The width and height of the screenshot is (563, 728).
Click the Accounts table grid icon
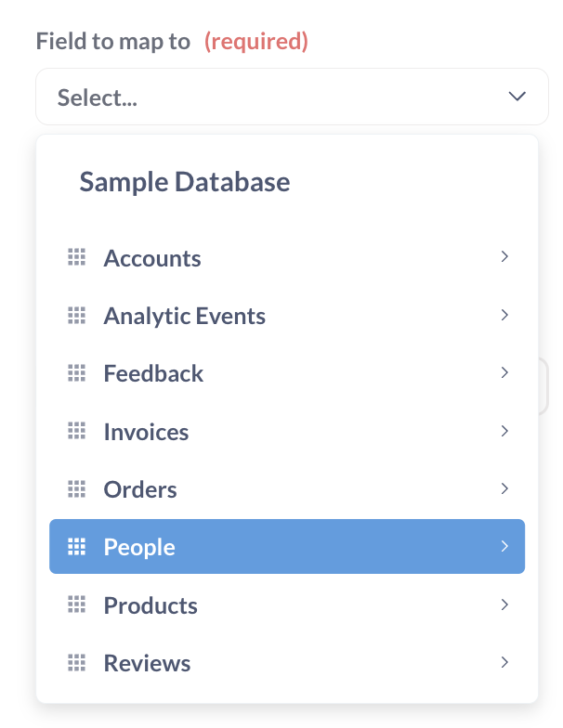pos(76,257)
